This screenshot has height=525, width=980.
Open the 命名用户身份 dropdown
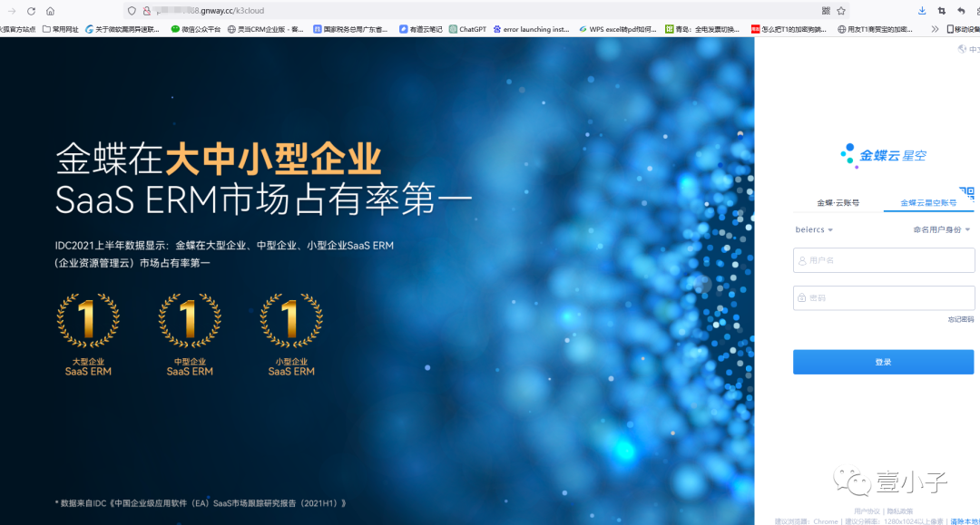[941, 229]
